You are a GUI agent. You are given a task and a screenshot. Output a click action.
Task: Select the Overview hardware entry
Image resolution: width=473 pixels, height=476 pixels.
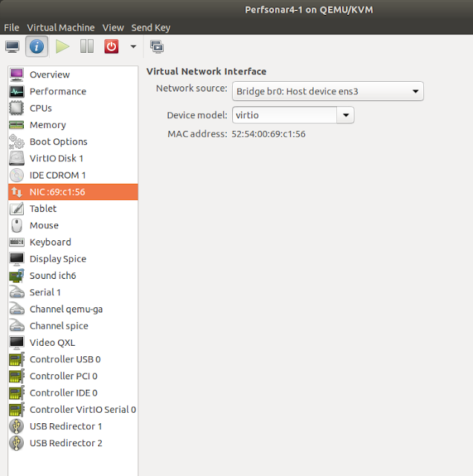(73, 74)
